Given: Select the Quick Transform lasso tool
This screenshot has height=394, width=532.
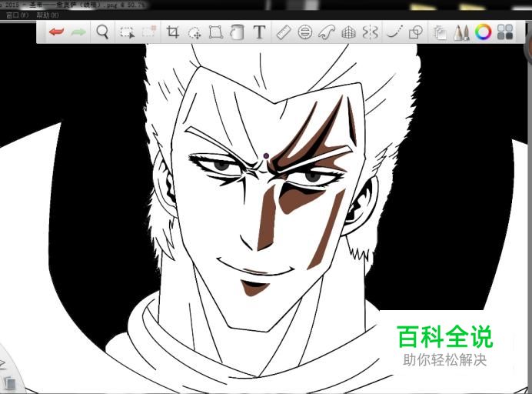Looking at the screenshot, I should [195, 32].
